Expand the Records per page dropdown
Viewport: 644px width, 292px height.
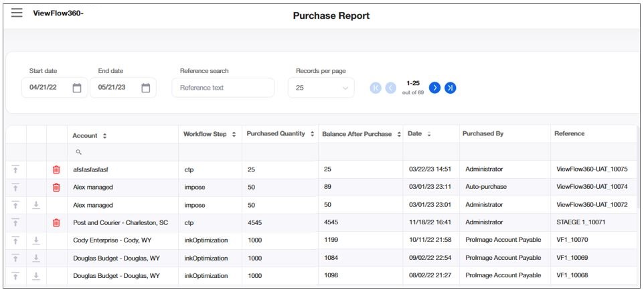[321, 88]
